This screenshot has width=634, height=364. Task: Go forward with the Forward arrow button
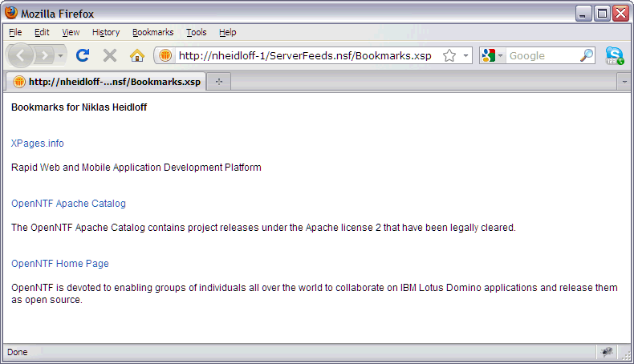click(x=43, y=55)
